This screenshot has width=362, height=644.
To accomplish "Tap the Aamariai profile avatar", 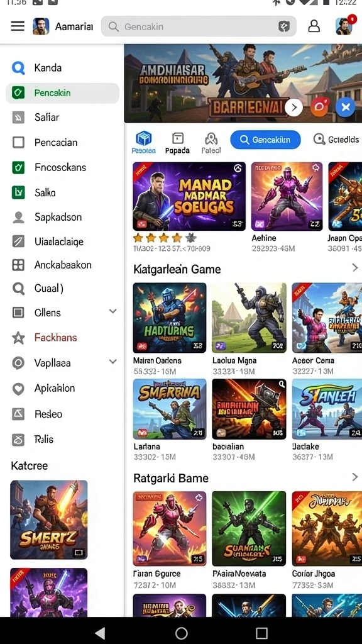I will (41, 26).
